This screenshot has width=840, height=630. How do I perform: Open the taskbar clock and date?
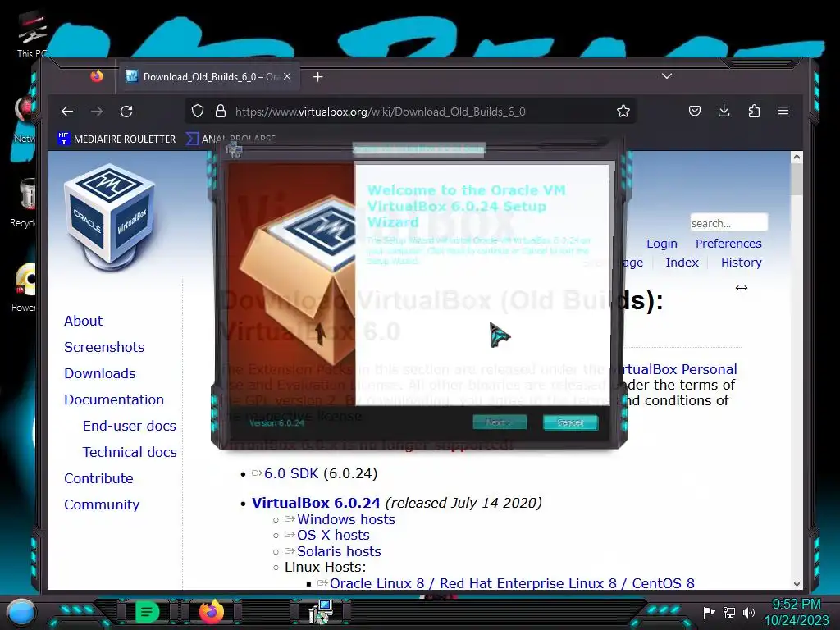[x=796, y=612]
